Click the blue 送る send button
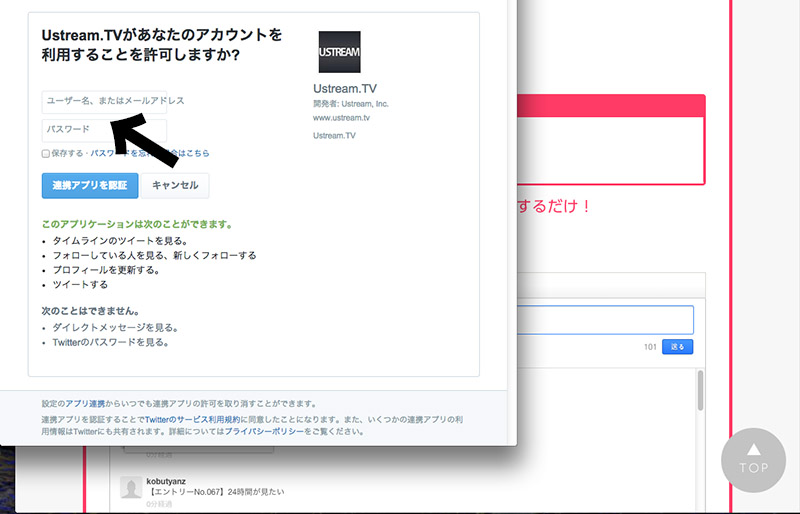This screenshot has height=514, width=800. [678, 347]
